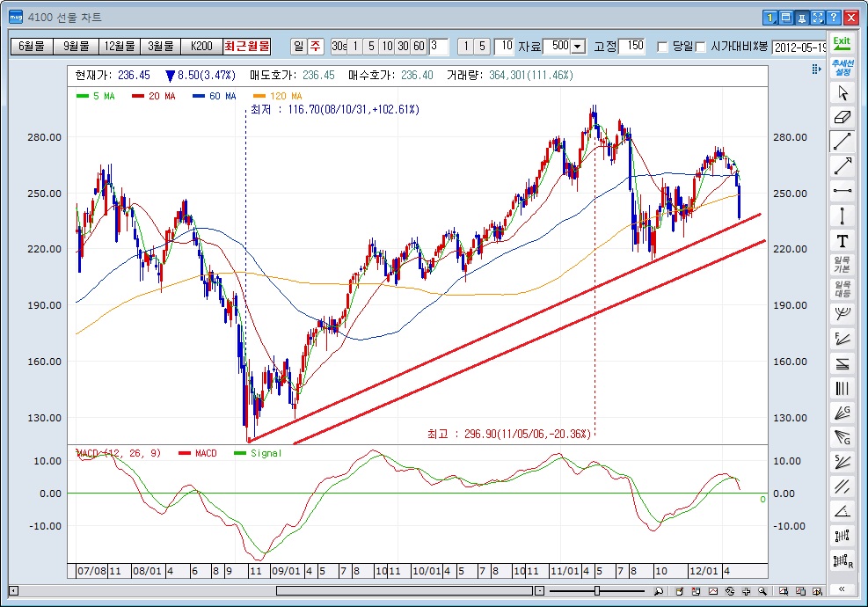Click the green Exit icon
The image size is (868, 607).
point(842,42)
